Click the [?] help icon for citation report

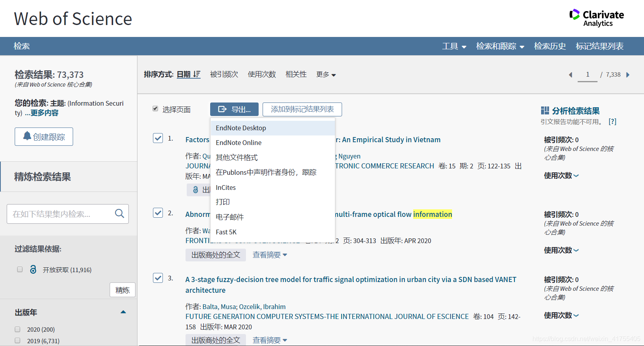(x=612, y=122)
